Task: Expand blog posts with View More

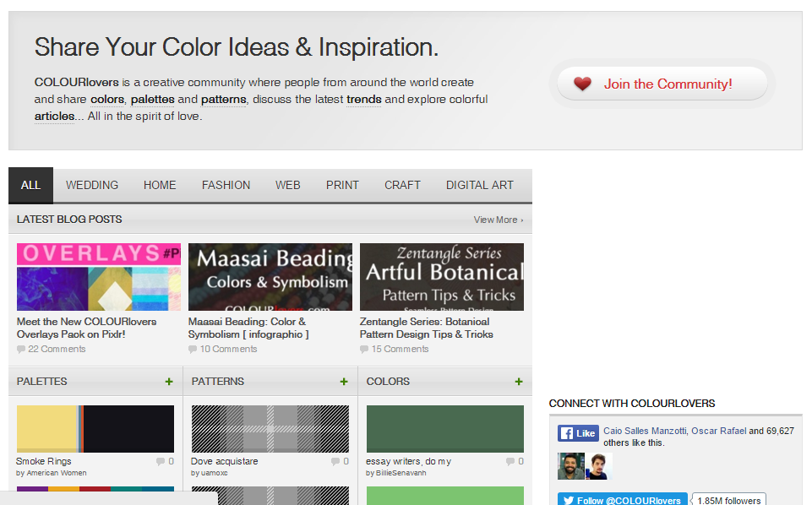Action: (x=498, y=220)
